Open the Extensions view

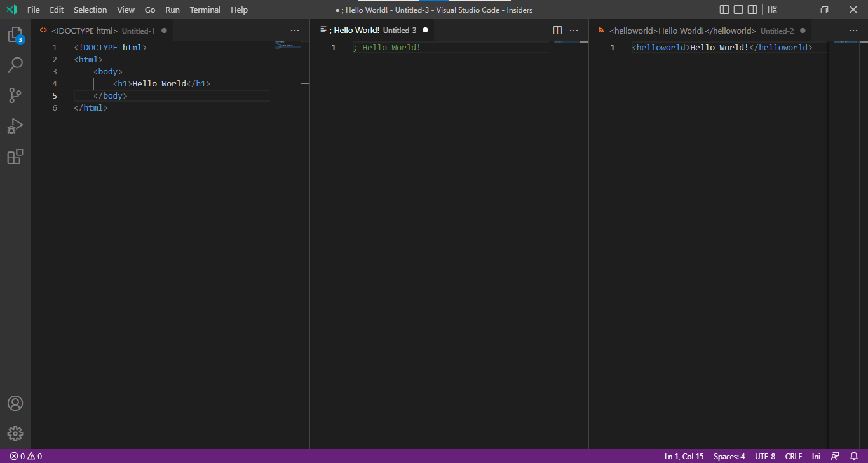click(15, 156)
